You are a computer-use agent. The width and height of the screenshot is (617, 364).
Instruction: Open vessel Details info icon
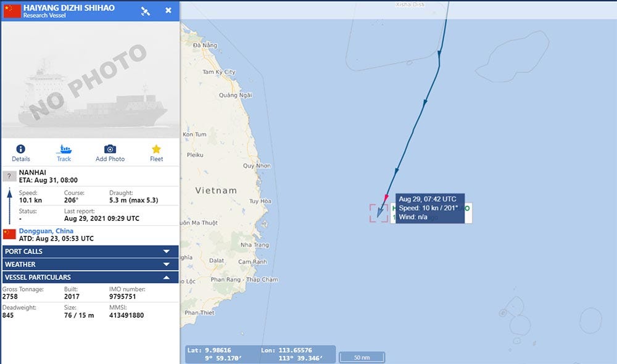(x=20, y=149)
